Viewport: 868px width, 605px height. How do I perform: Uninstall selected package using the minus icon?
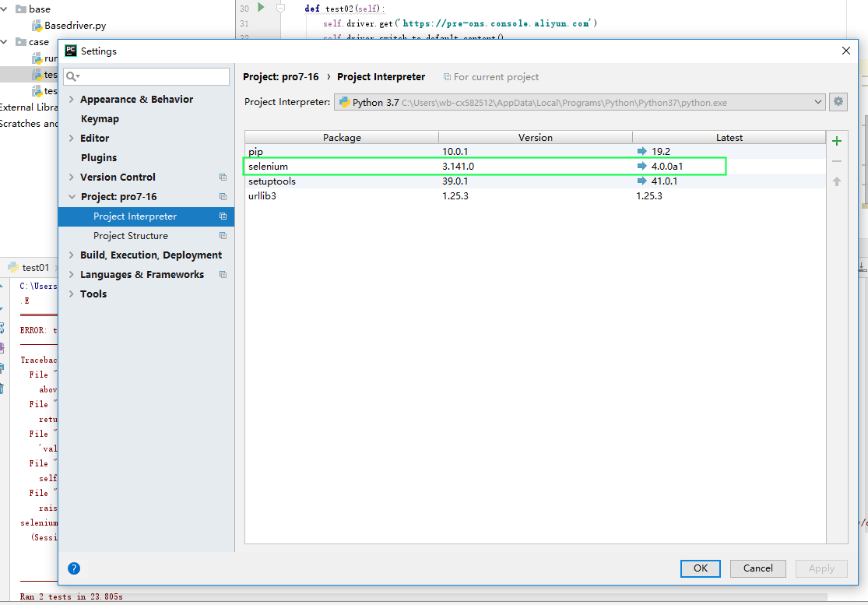coord(837,161)
